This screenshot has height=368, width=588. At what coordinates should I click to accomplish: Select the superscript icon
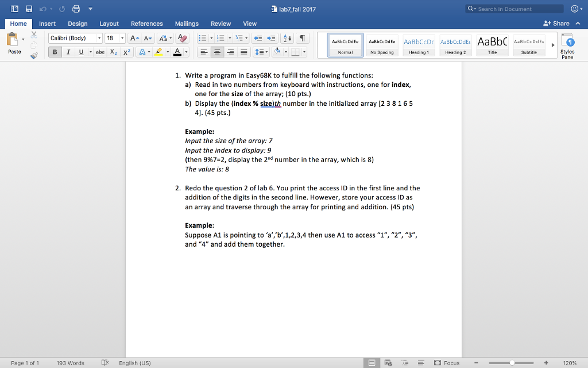[127, 51]
